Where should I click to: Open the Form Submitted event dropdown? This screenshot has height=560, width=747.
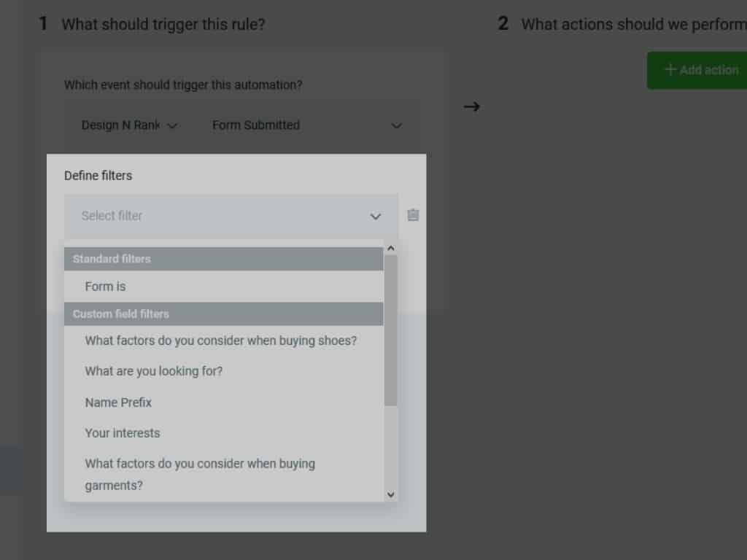[306, 125]
